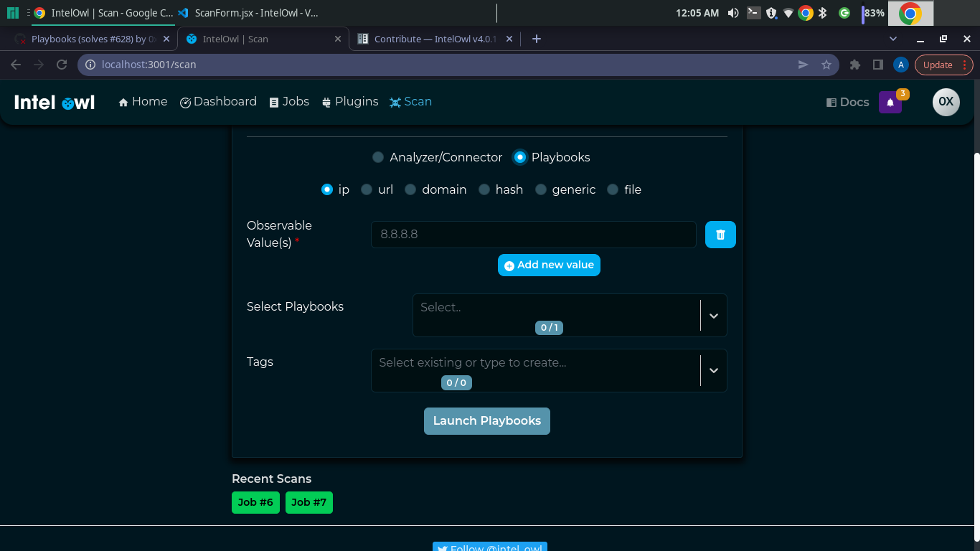This screenshot has height=551, width=980.
Task: Click the 83% battery indicator
Action: (x=873, y=13)
